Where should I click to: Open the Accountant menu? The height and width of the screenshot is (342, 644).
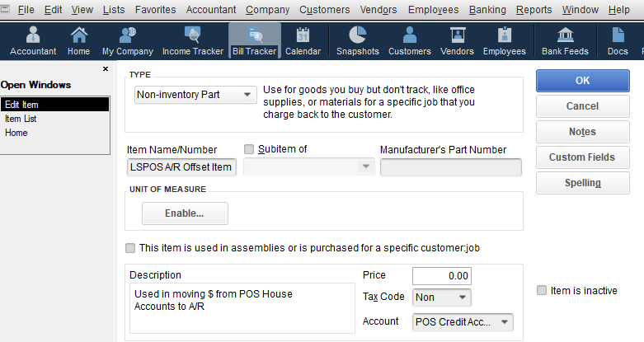[211, 9]
